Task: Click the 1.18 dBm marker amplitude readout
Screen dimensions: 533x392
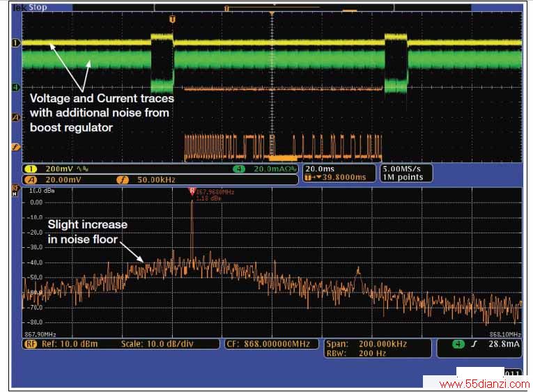Action: tap(209, 198)
